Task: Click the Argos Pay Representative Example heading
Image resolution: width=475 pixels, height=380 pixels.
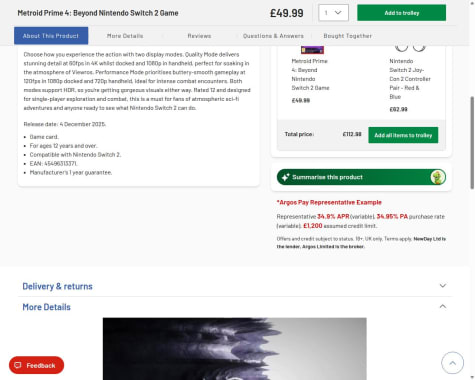Action: (329, 202)
